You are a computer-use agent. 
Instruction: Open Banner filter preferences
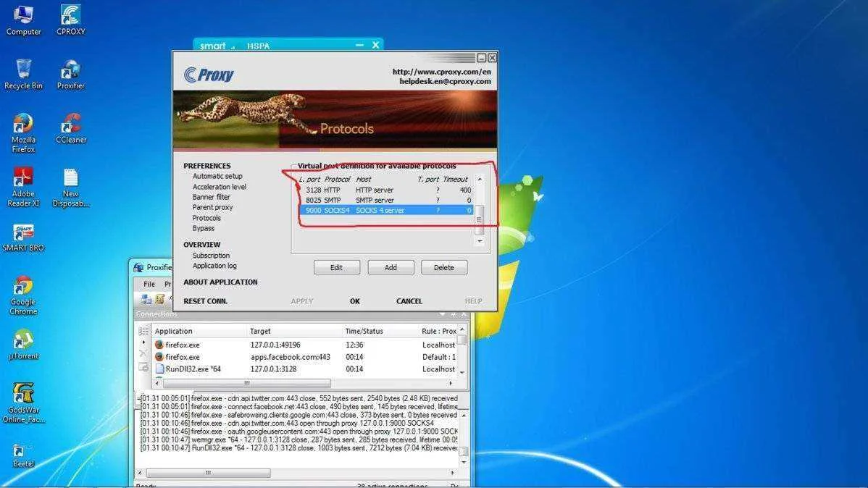pyautogui.click(x=211, y=197)
